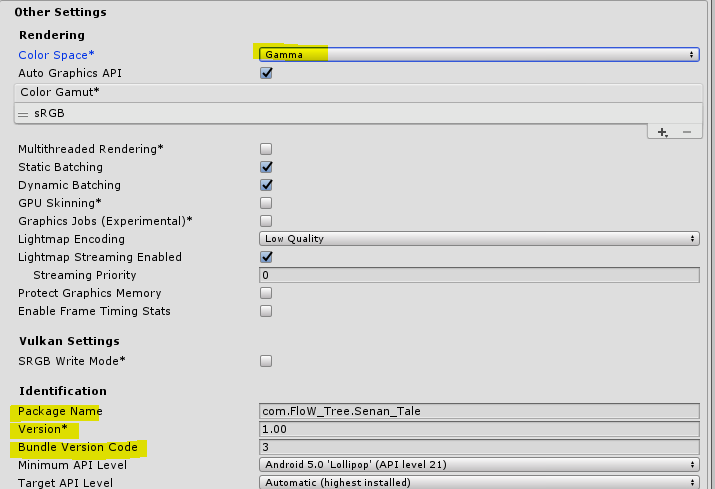Click the Other Settings header
This screenshot has width=715, height=489.
tap(60, 12)
